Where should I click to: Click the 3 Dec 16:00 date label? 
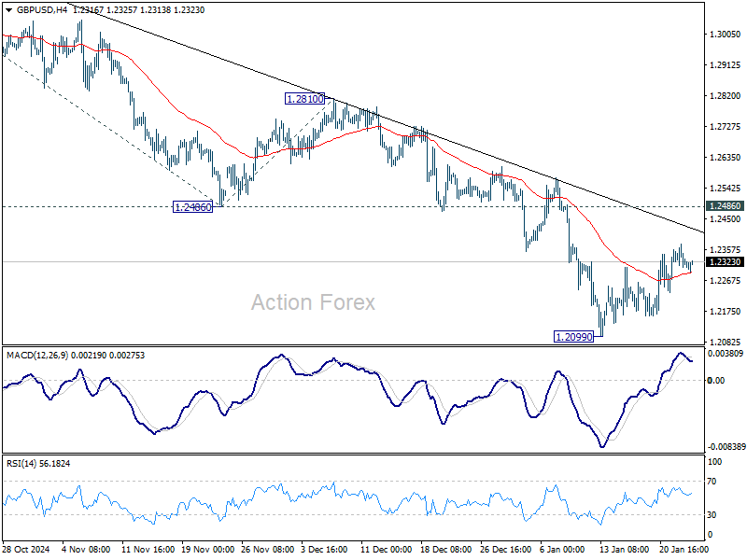click(x=325, y=549)
